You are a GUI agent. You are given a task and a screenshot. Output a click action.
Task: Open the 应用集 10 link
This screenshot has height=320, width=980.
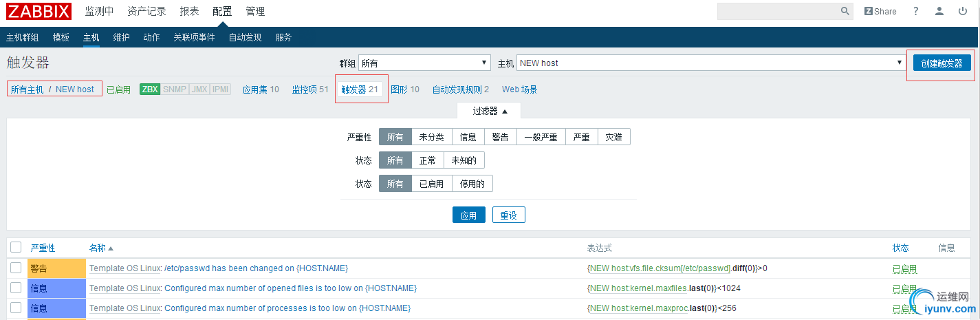point(261,89)
